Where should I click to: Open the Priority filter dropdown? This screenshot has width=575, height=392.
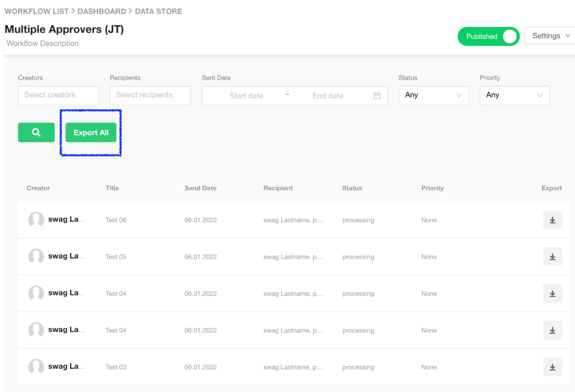(514, 95)
